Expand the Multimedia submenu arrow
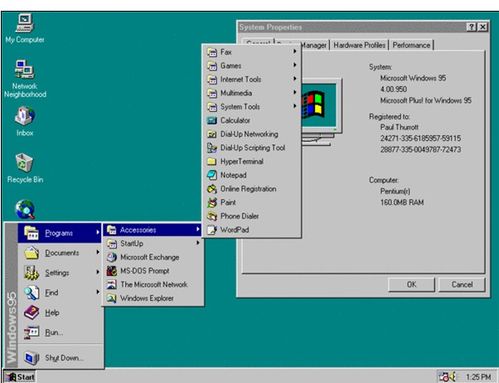The image size is (499, 383). coord(295,92)
